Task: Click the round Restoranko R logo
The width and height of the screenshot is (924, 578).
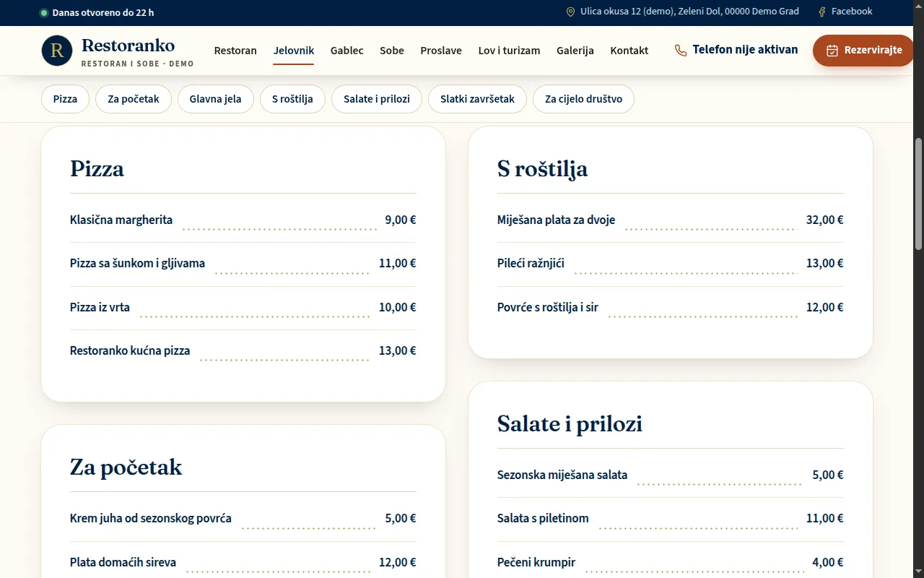Action: click(x=57, y=51)
